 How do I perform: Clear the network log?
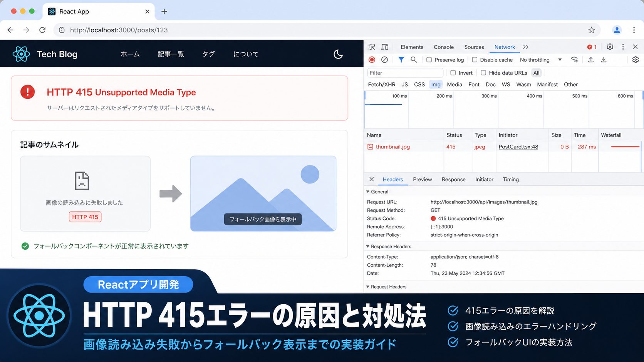(x=384, y=60)
